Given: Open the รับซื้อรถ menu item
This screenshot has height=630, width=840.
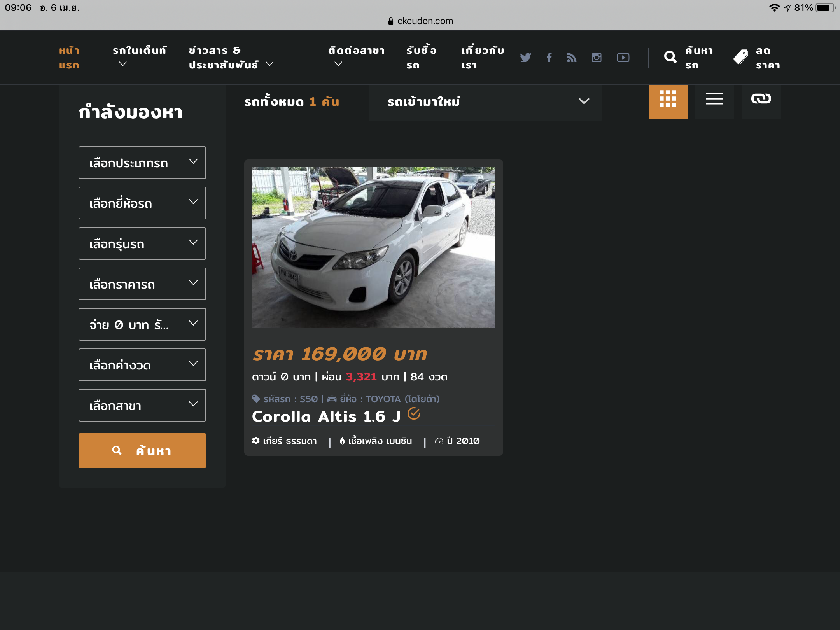Looking at the screenshot, I should point(421,58).
